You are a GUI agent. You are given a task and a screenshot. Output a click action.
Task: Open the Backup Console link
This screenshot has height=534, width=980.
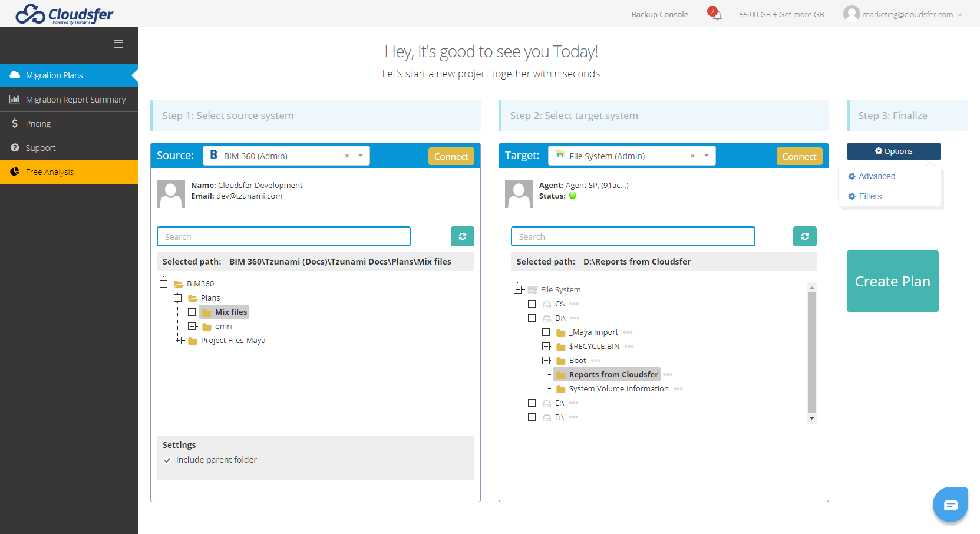(x=659, y=14)
